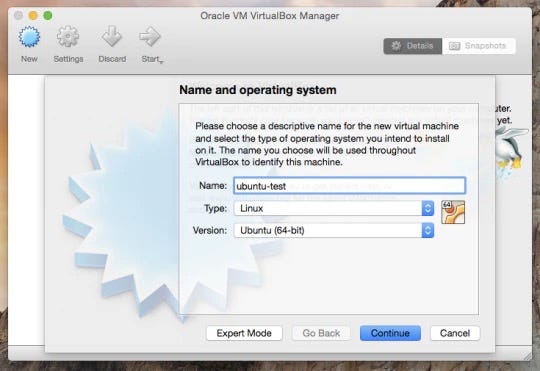
Task: Open the small Start dropdown arrow
Action: [x=161, y=62]
